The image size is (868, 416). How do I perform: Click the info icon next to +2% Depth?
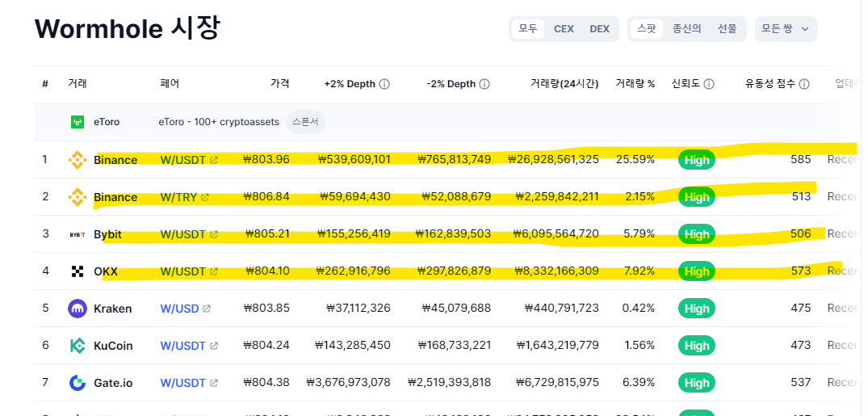(384, 84)
